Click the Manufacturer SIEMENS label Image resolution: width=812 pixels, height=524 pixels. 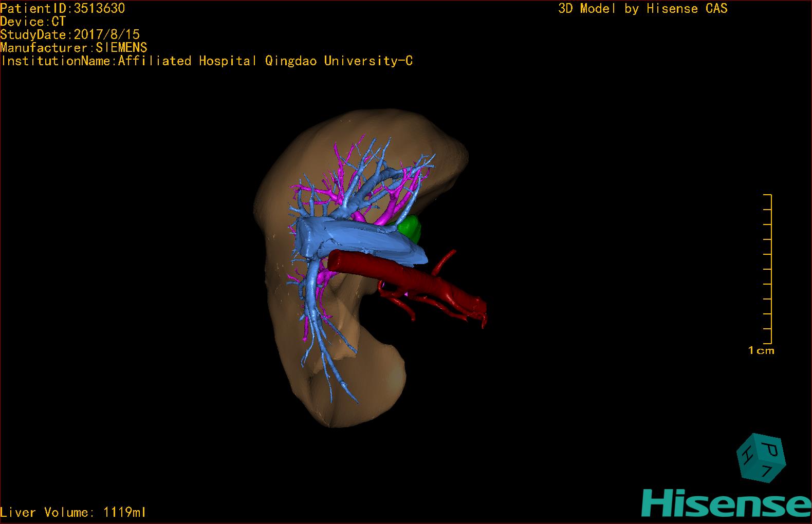point(73,48)
